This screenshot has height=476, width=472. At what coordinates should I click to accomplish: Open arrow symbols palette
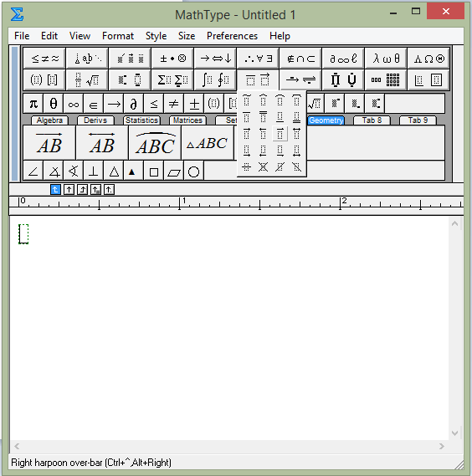tap(215, 58)
